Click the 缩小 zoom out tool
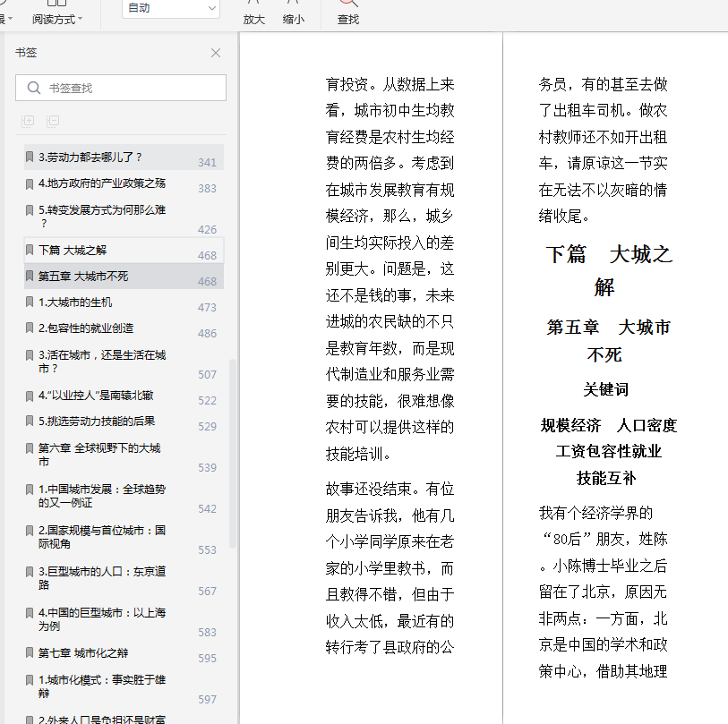 pos(294,13)
